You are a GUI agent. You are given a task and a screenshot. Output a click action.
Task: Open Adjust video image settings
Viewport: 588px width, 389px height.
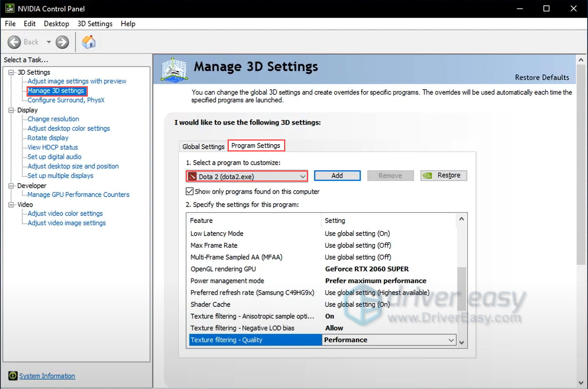[x=67, y=223]
